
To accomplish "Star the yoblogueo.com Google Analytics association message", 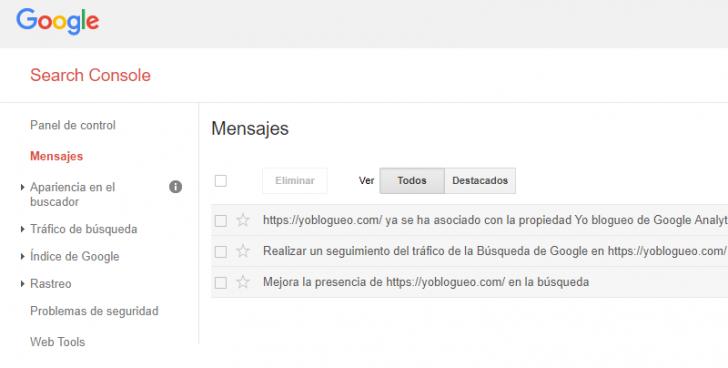I will tap(243, 220).
